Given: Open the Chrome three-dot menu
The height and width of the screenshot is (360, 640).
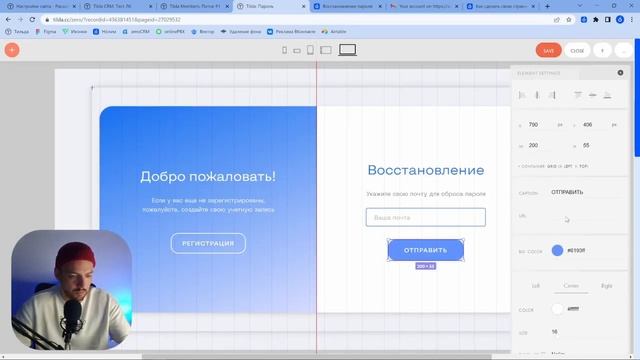Looking at the screenshot, I should coord(632,20).
